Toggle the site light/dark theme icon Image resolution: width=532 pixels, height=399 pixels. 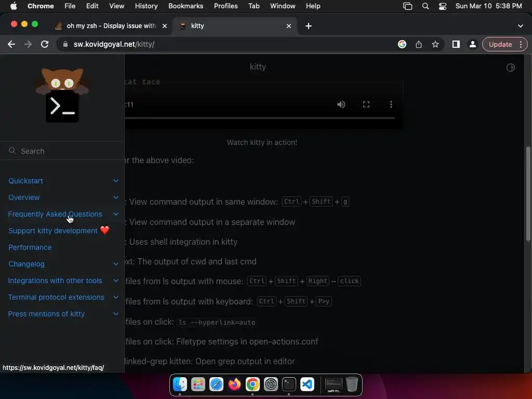[x=510, y=68]
